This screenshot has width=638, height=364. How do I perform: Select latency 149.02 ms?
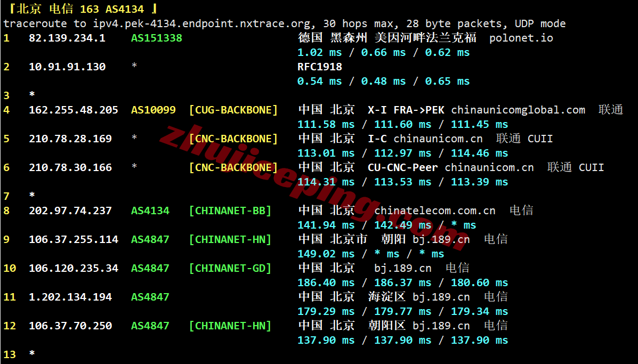pyautogui.click(x=326, y=254)
